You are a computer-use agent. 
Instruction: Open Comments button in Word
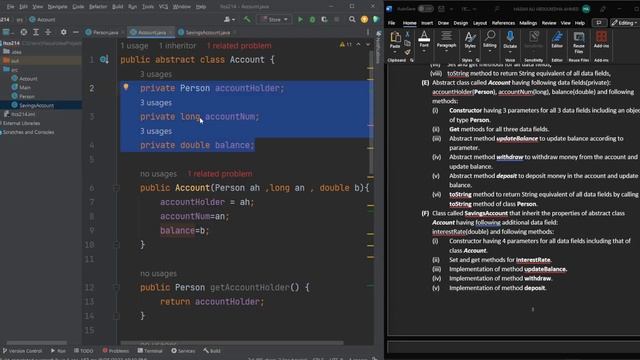(599, 23)
